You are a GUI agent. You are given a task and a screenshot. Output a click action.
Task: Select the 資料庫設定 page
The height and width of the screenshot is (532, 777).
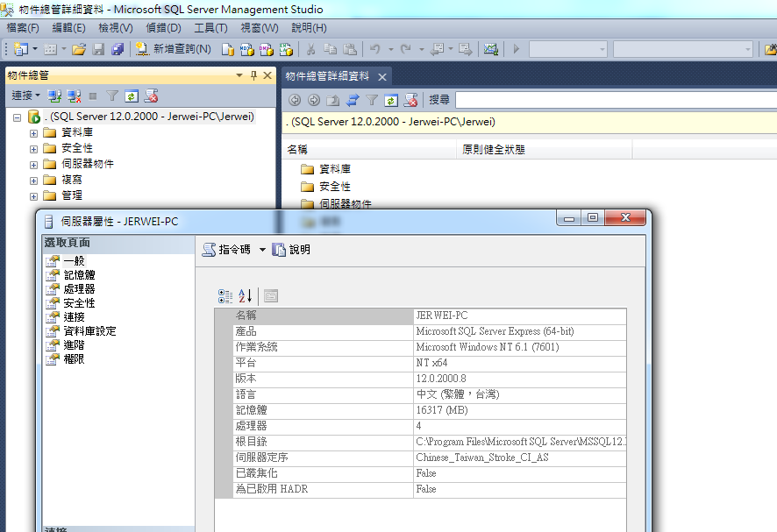coord(89,331)
